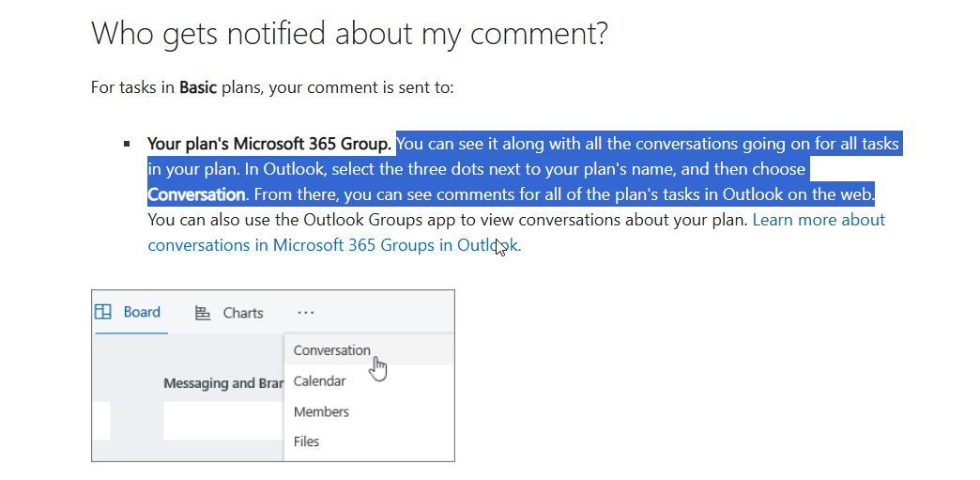Screen dimensions: 980x480
Task: Click the narrow white card at image's left edge
Action: click(100, 421)
